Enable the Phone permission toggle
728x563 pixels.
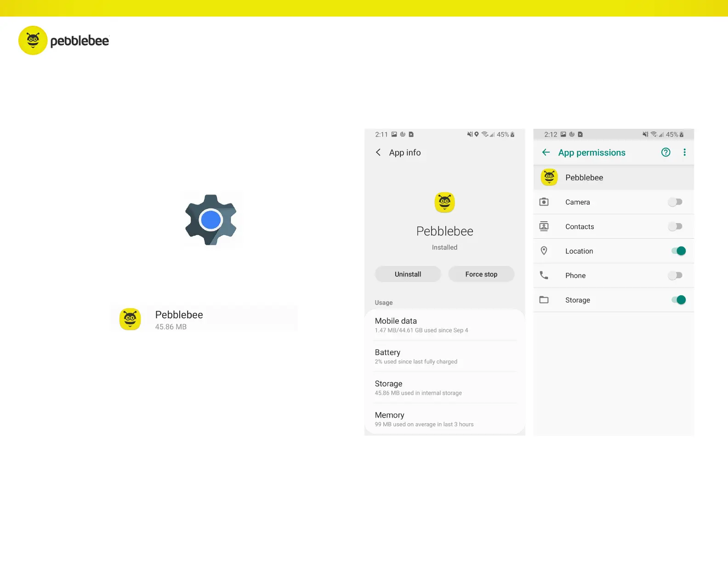point(675,275)
